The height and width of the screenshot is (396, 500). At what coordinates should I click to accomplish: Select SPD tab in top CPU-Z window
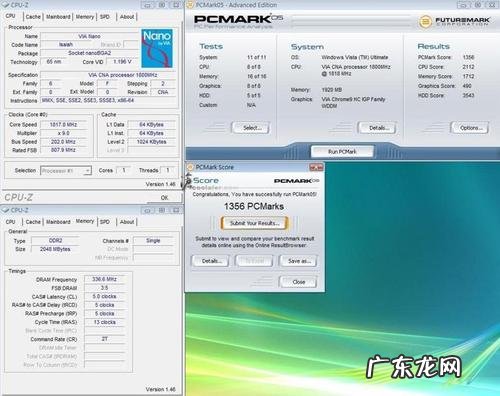pyautogui.click(x=105, y=17)
